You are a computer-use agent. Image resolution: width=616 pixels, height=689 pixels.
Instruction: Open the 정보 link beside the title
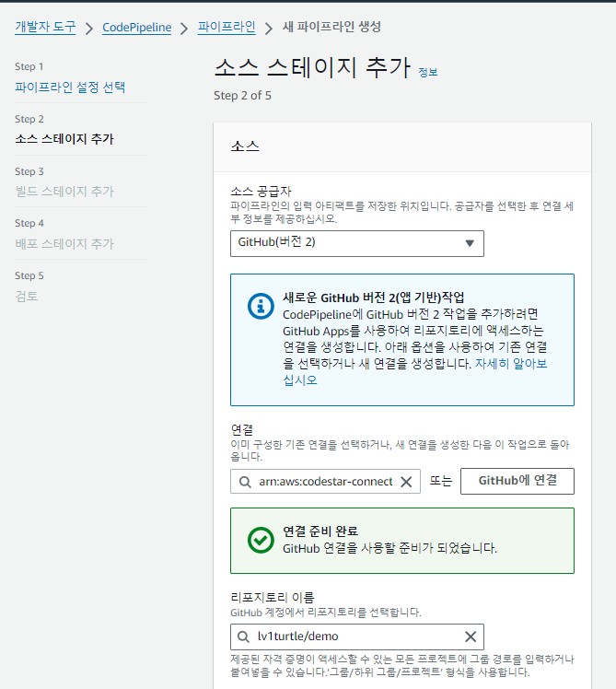(x=428, y=73)
